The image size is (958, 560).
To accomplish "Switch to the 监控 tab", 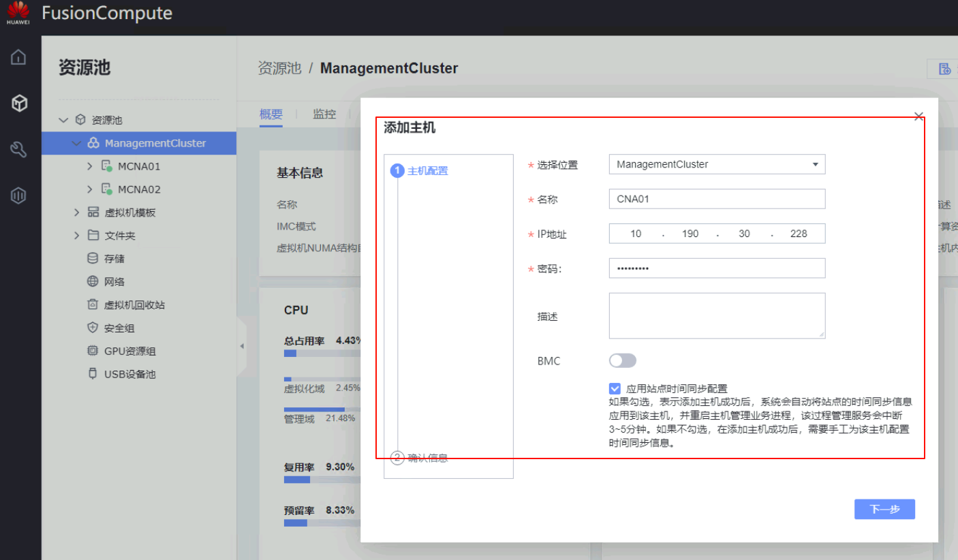I will [x=324, y=114].
